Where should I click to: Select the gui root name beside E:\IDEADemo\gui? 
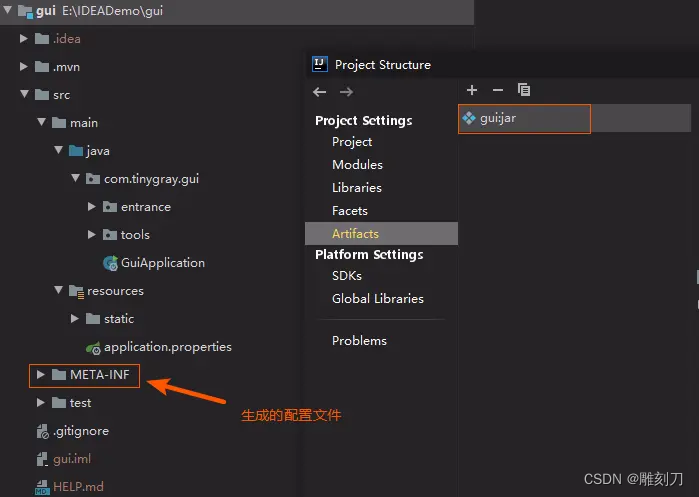(x=46, y=11)
